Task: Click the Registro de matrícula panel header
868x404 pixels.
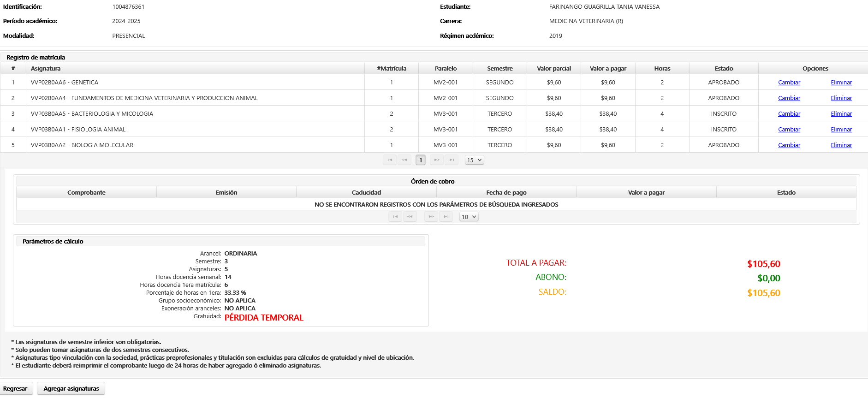Action: [434, 57]
